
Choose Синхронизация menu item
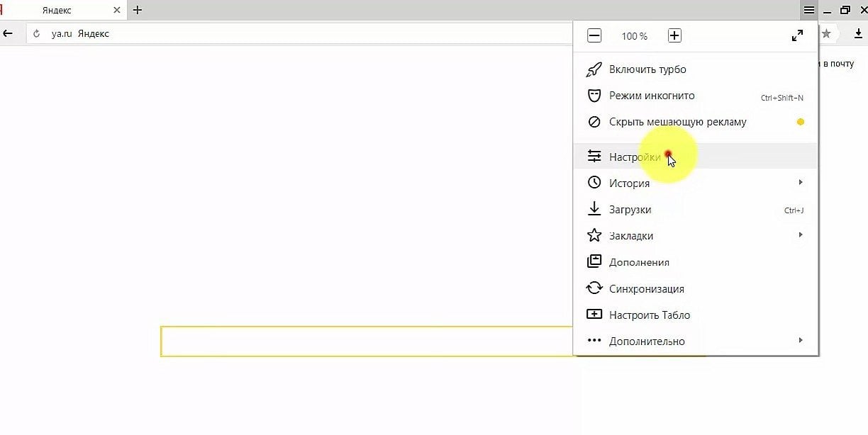695,288
